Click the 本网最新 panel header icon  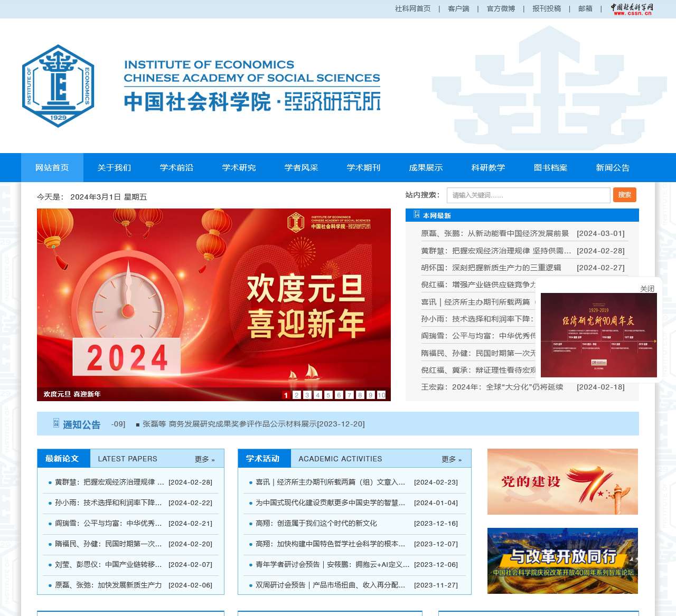[x=417, y=215]
